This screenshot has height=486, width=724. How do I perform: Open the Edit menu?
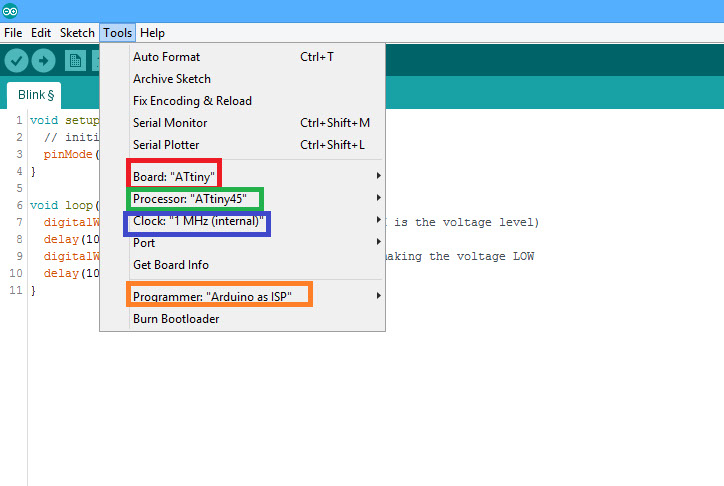click(41, 33)
